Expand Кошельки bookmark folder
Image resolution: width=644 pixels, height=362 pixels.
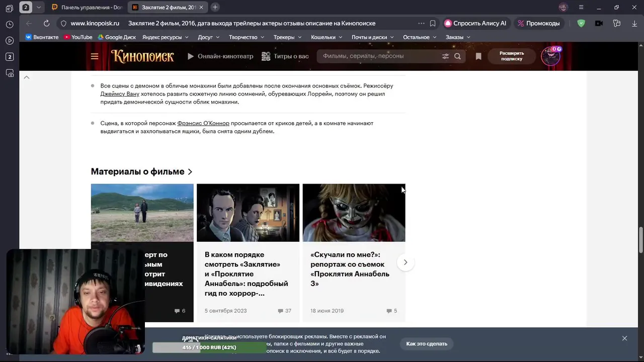coord(327,37)
